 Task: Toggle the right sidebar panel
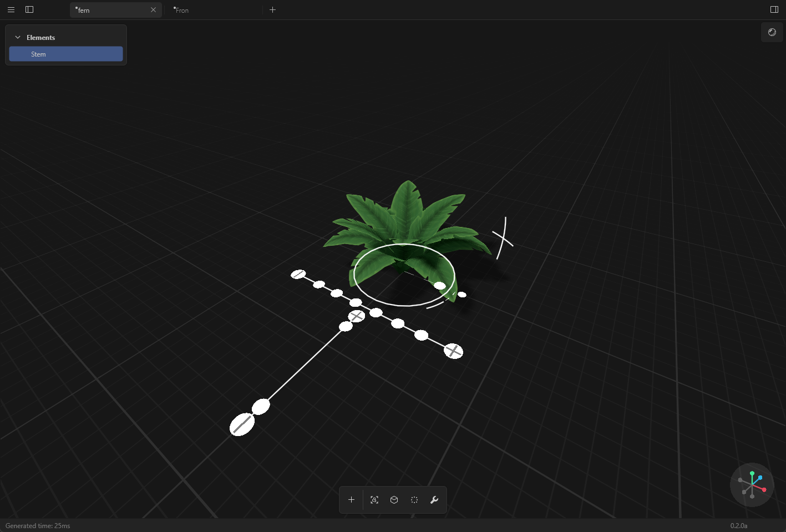pyautogui.click(x=774, y=9)
